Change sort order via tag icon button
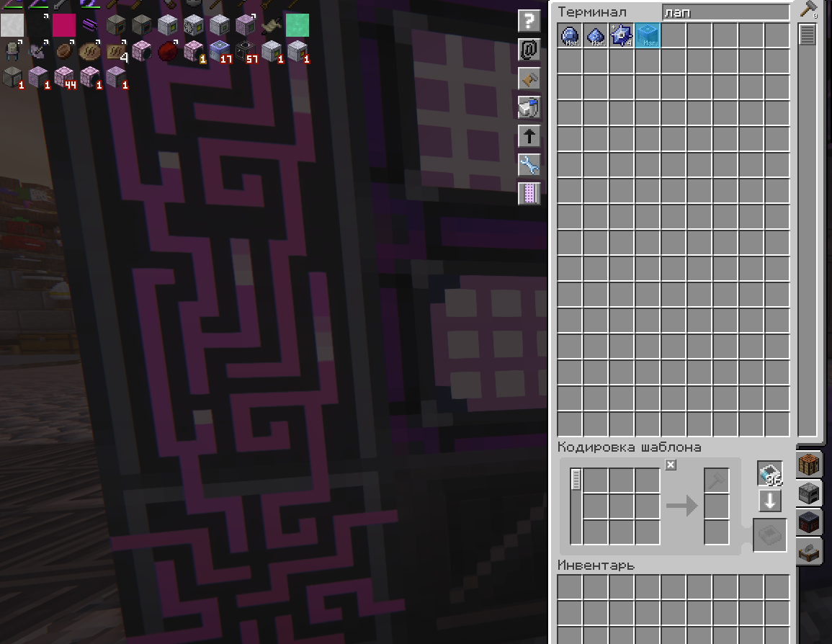 click(529, 79)
